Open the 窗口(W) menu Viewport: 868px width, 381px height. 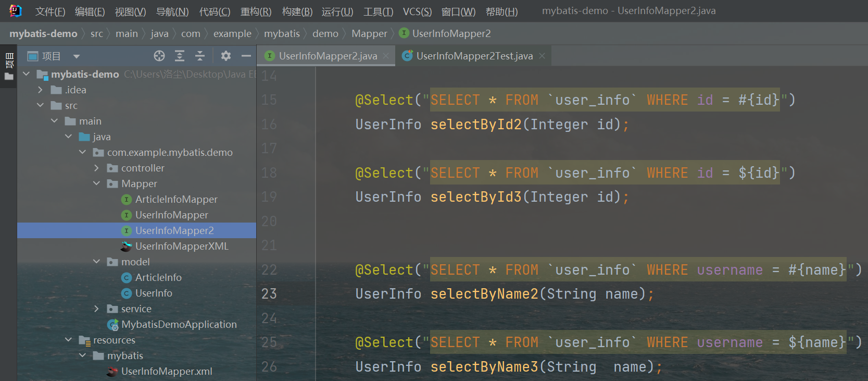pos(458,11)
